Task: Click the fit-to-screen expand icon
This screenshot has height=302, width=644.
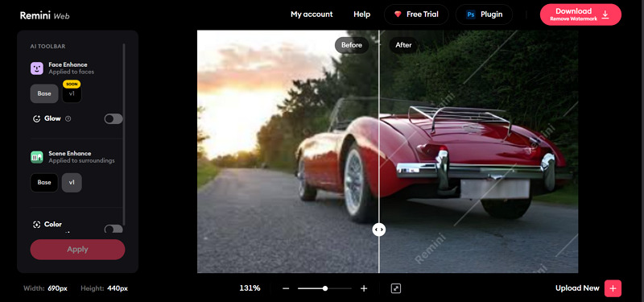Action: pyautogui.click(x=395, y=288)
